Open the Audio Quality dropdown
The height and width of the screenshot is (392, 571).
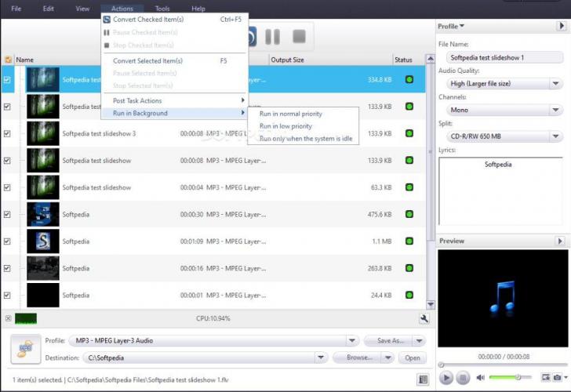pos(555,84)
